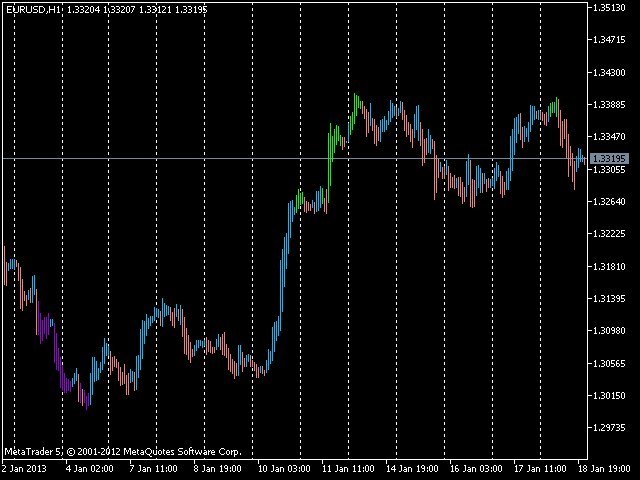Click the 1.31810 price scale value
The width and height of the screenshot is (640, 480).
[x=609, y=267]
